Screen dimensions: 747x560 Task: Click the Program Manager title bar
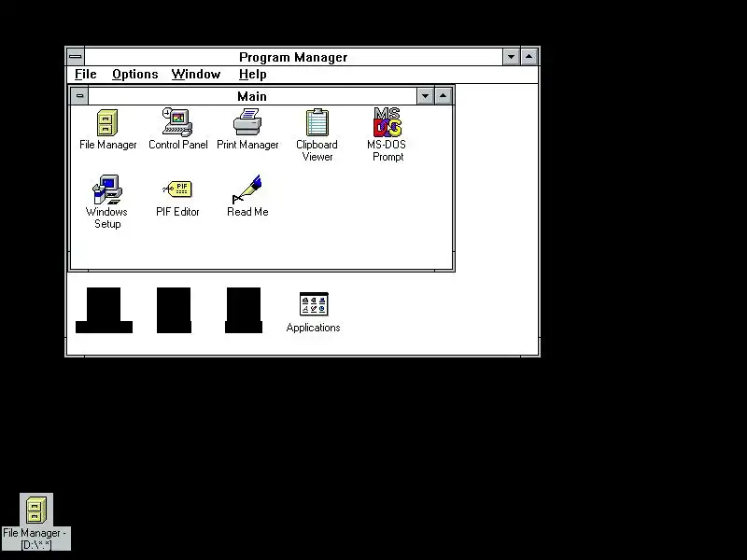[293, 57]
